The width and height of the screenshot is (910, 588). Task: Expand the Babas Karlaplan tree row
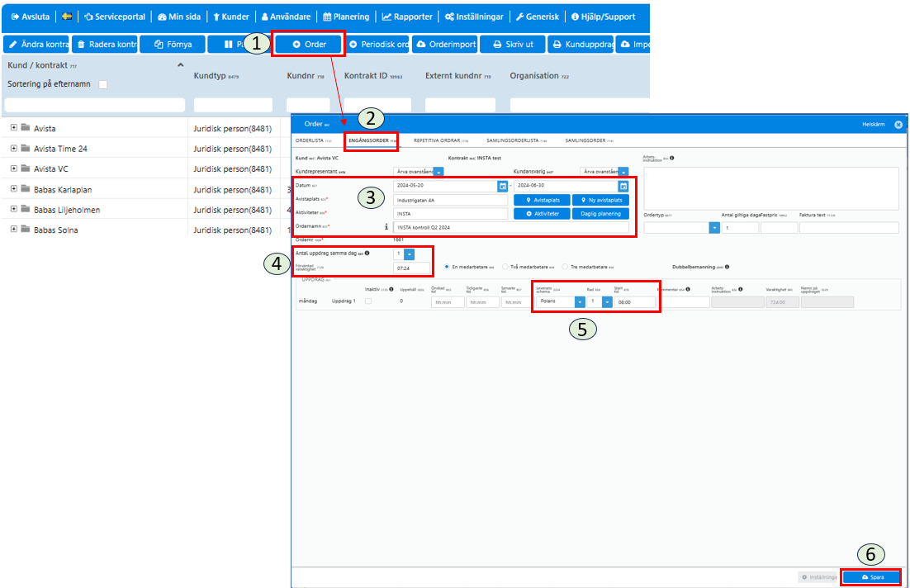pyautogui.click(x=13, y=188)
